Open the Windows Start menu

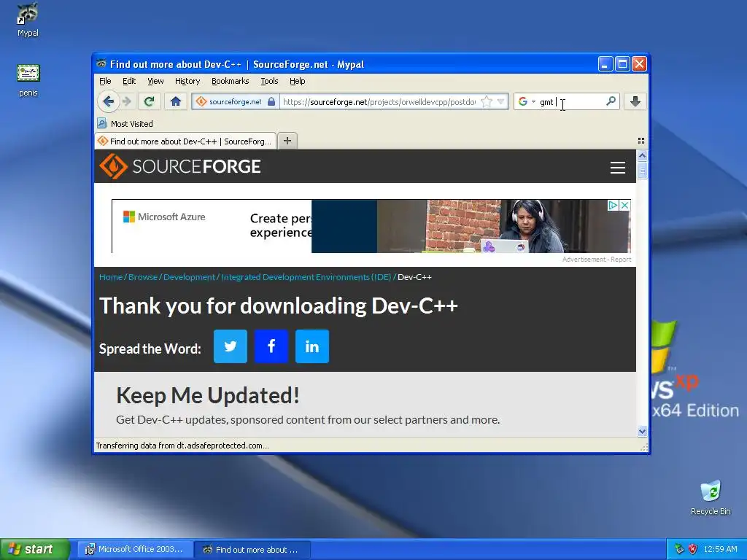[35, 549]
